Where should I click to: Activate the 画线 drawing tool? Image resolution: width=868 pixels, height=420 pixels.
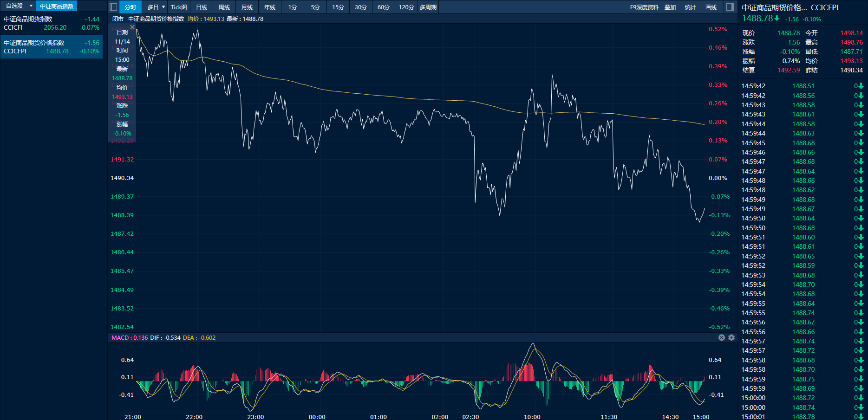point(711,7)
